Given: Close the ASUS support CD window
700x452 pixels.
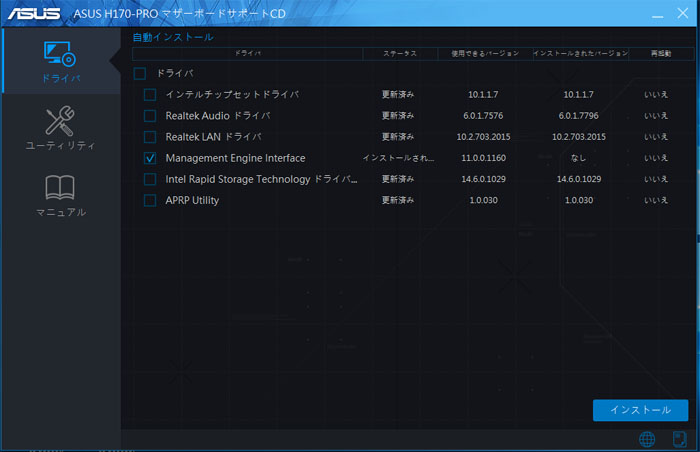Looking at the screenshot, I should (683, 13).
